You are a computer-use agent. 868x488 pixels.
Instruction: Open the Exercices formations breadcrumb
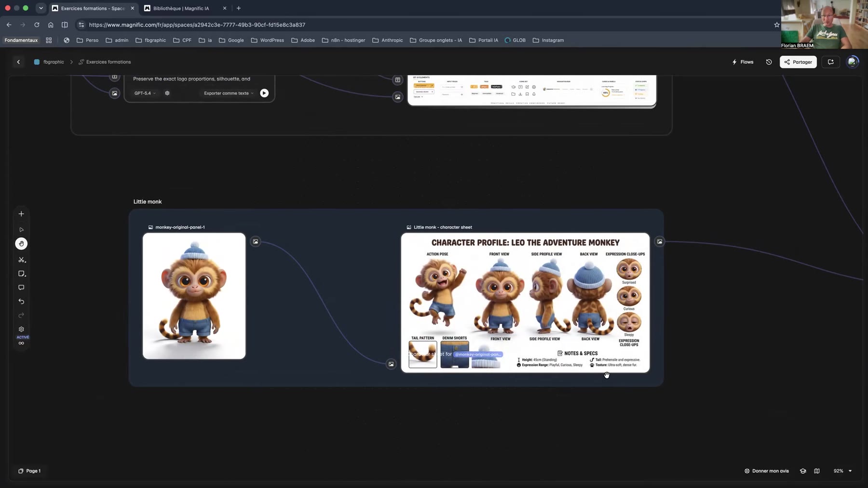tap(105, 62)
